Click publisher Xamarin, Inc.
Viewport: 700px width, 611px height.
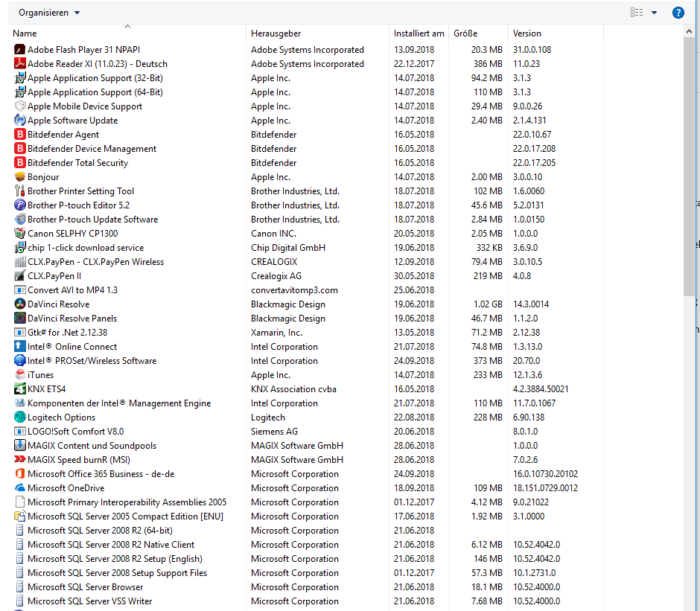click(276, 333)
